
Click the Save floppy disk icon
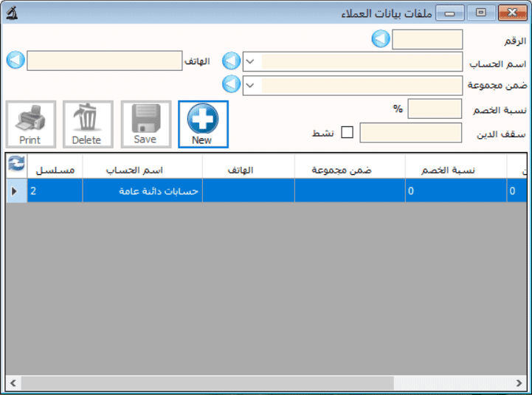click(x=145, y=119)
